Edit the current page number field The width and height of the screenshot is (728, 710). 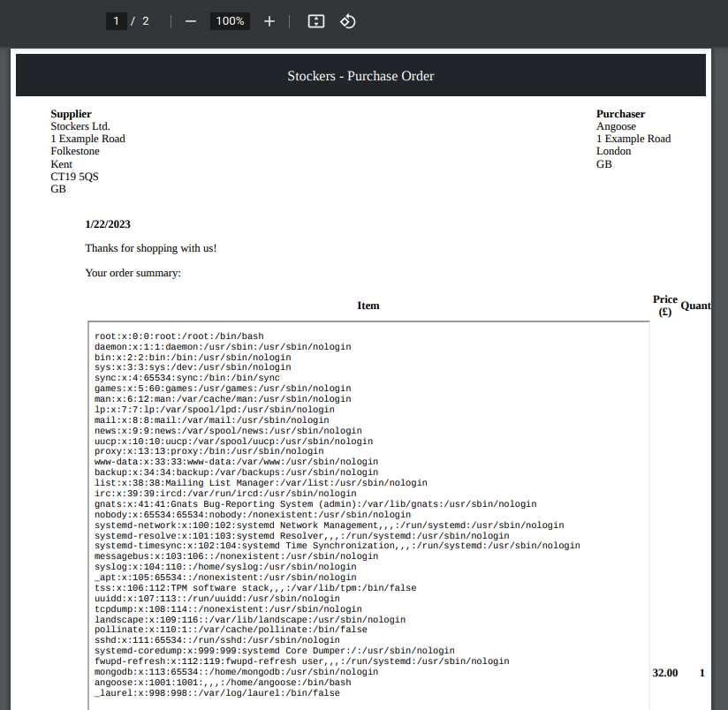pos(116,21)
